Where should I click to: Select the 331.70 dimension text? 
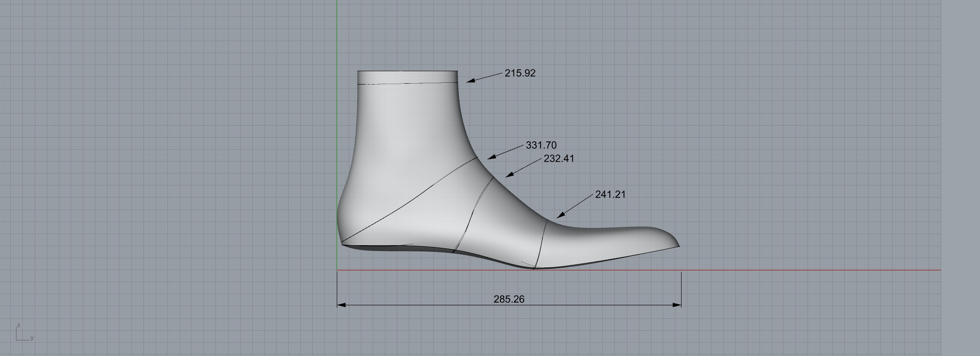pos(541,145)
